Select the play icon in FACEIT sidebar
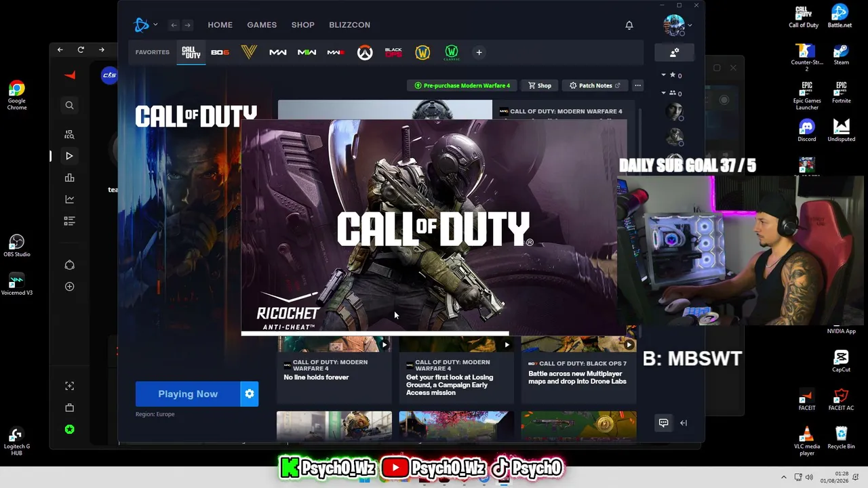 point(69,156)
